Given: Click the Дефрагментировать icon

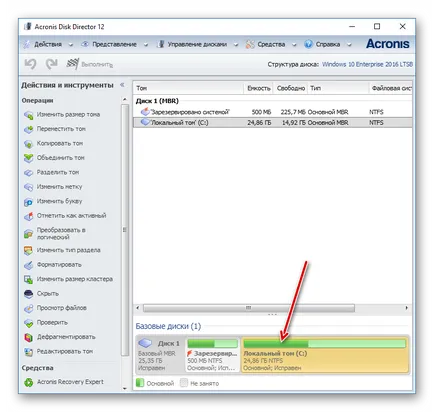Looking at the screenshot, I should tap(29, 337).
